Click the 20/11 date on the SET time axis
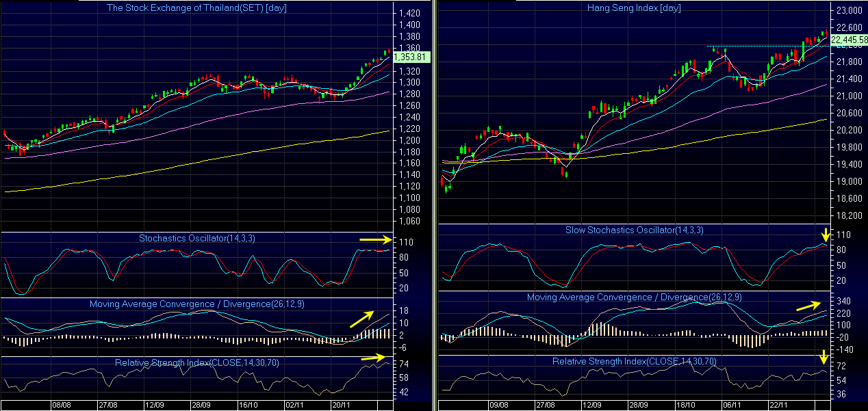Viewport: 868px width, 411px height. (x=341, y=405)
